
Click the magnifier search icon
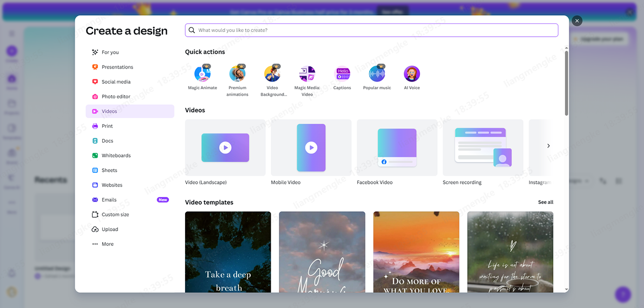pyautogui.click(x=192, y=30)
